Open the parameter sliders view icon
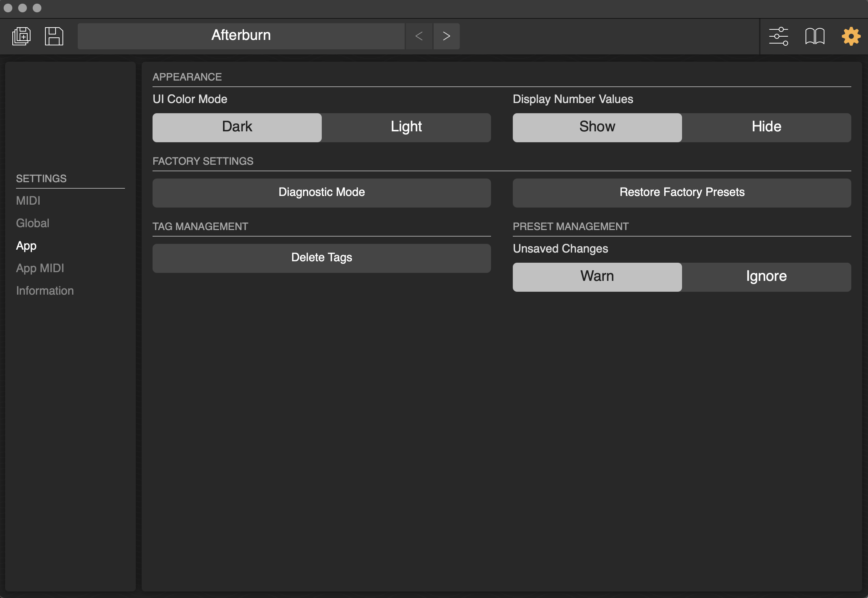 (778, 36)
